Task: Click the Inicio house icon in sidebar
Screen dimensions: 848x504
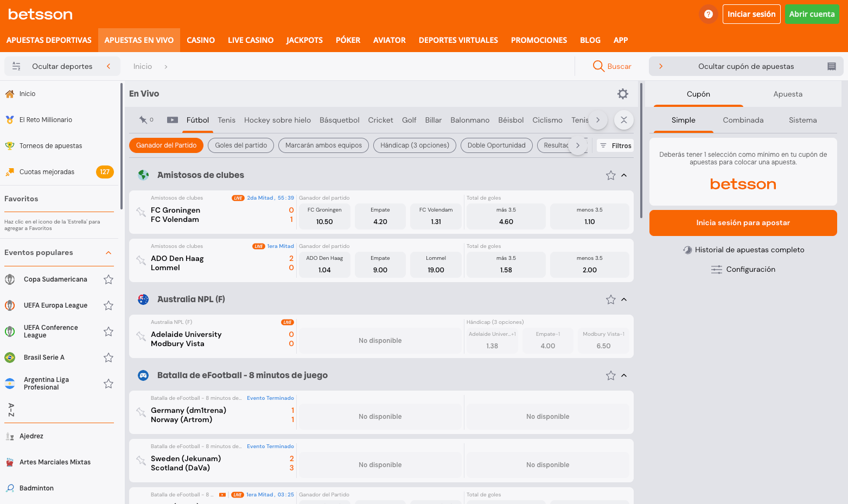Action: [10, 94]
